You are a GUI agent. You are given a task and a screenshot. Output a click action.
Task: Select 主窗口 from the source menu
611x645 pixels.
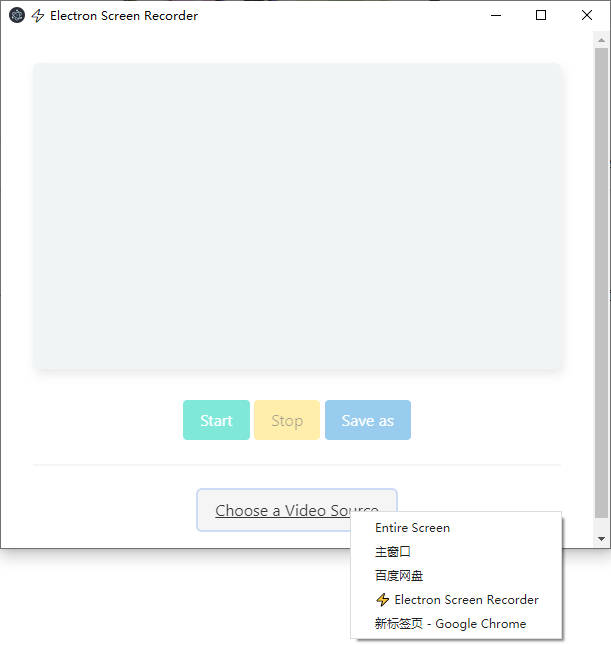pos(456,552)
